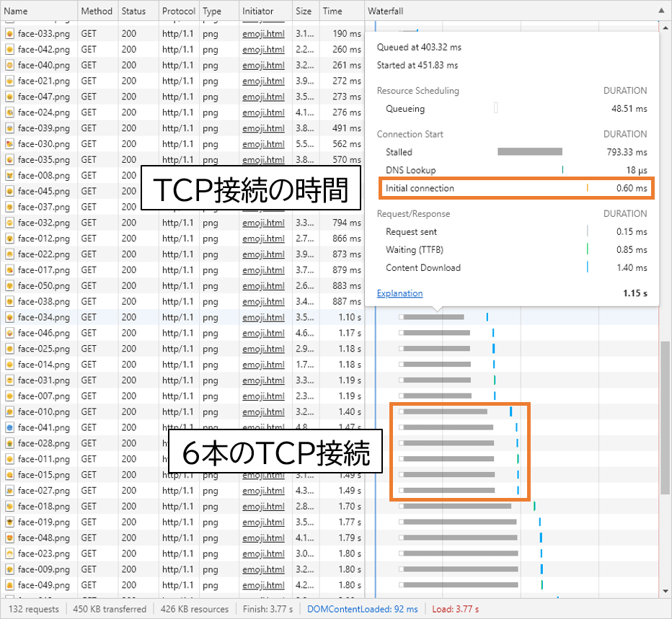Click the face-046.png file icon
This screenshot has height=619, width=672.
pos(9,333)
